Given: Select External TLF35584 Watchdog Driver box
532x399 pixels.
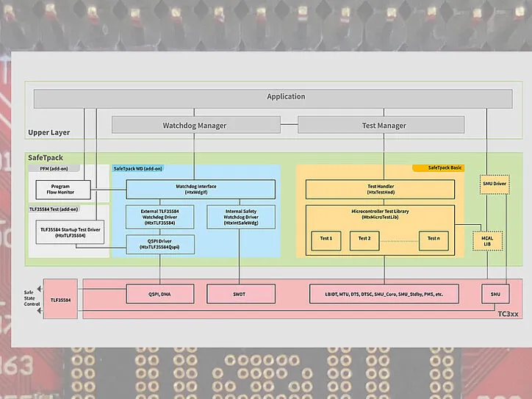Looking at the screenshot, I should (159, 217).
